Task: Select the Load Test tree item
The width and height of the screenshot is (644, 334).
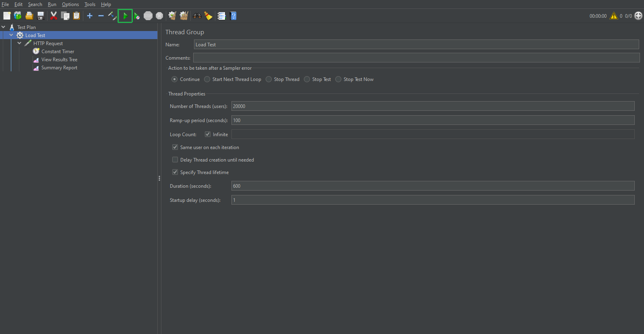Action: (35, 35)
